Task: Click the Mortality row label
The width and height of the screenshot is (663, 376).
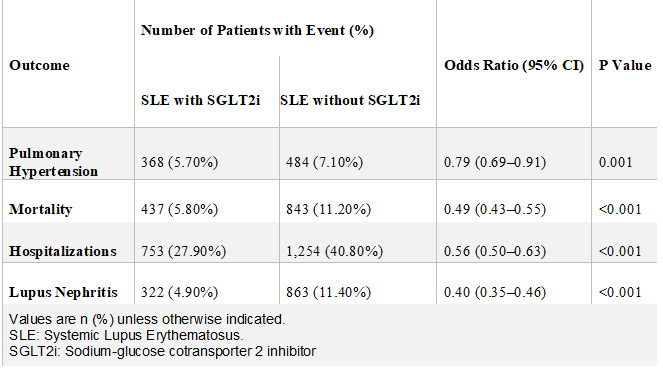Action: tap(41, 209)
